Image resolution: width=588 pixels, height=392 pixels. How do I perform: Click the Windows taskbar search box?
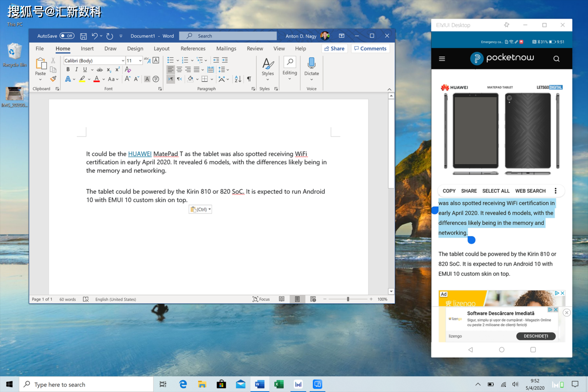tap(86, 384)
